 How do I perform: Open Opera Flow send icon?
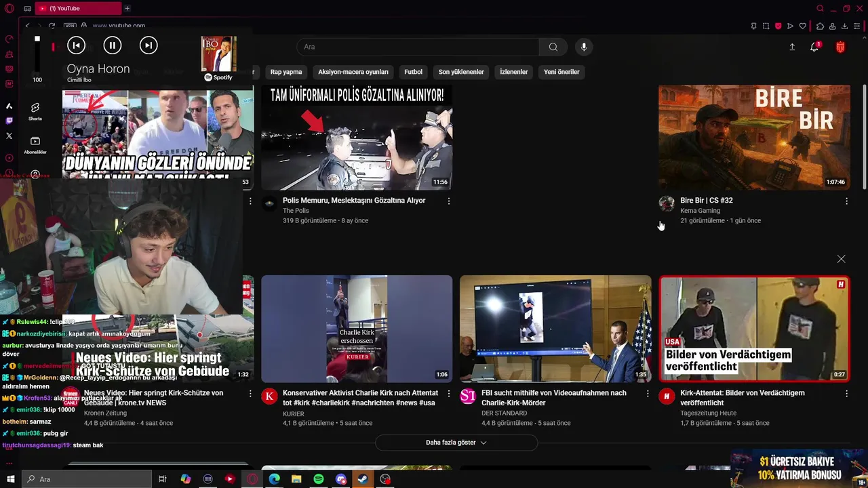(791, 26)
